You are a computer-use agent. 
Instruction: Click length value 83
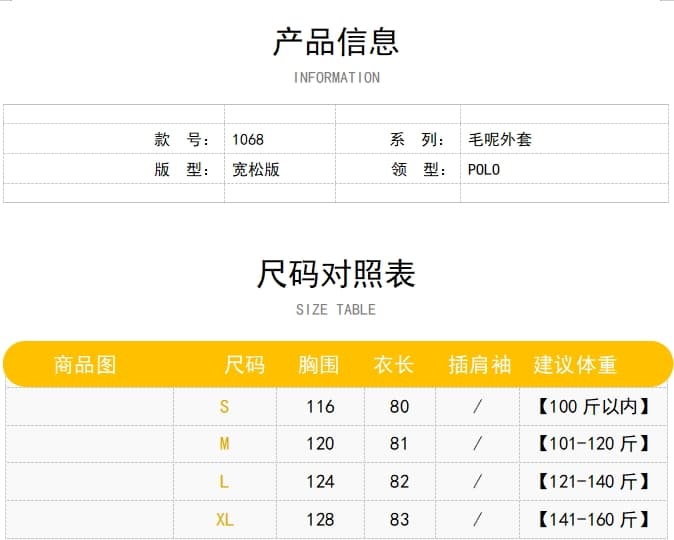(399, 520)
